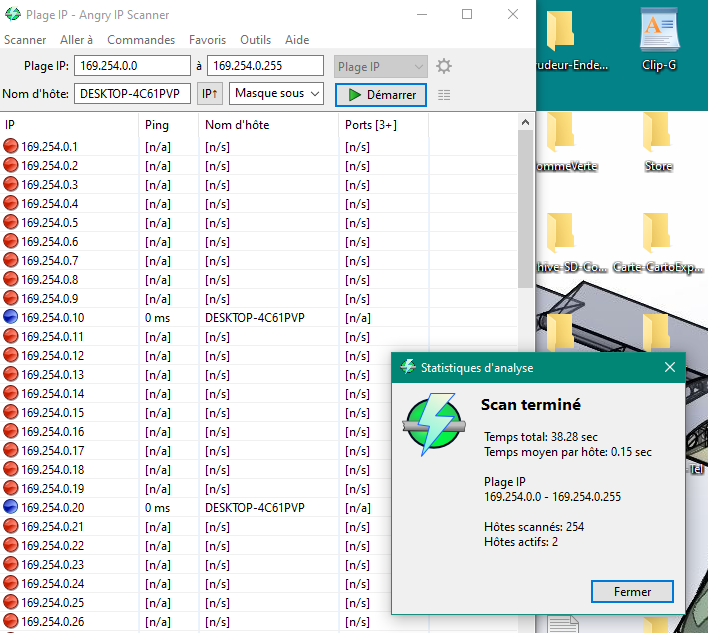Open the Clip-G desktop document icon

coord(659,38)
